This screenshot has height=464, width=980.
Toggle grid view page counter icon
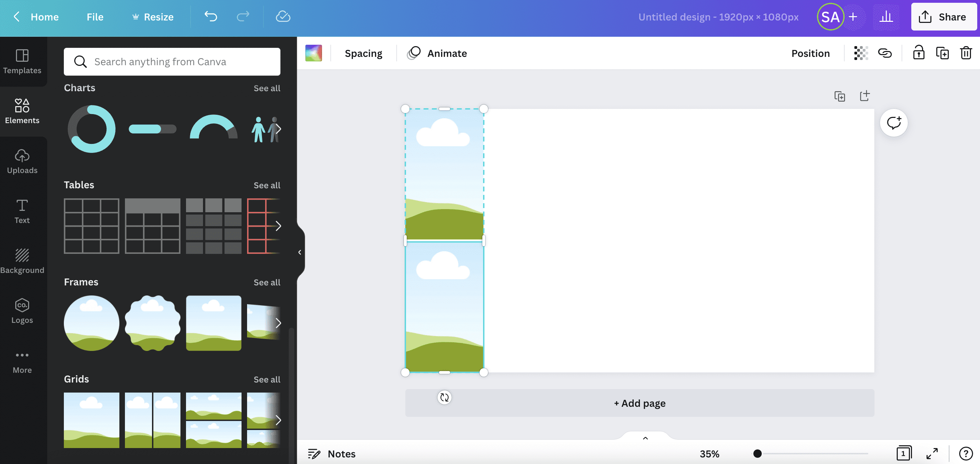coord(904,453)
